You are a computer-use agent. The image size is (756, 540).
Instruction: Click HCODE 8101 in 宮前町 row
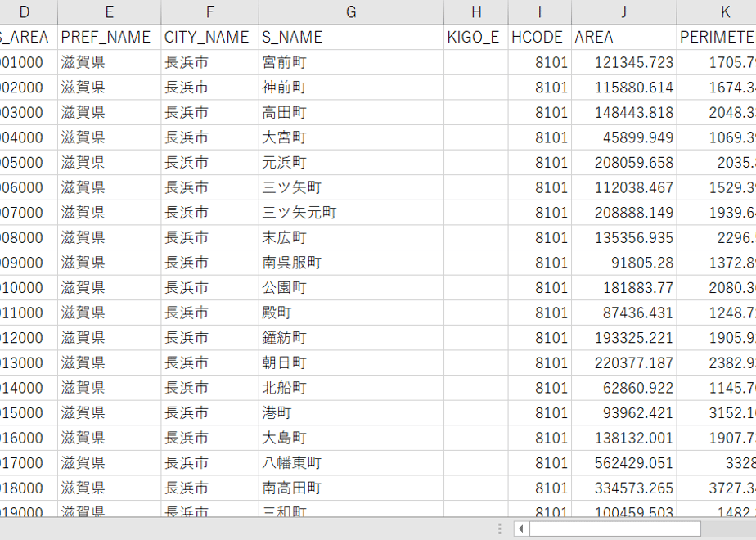pos(539,62)
